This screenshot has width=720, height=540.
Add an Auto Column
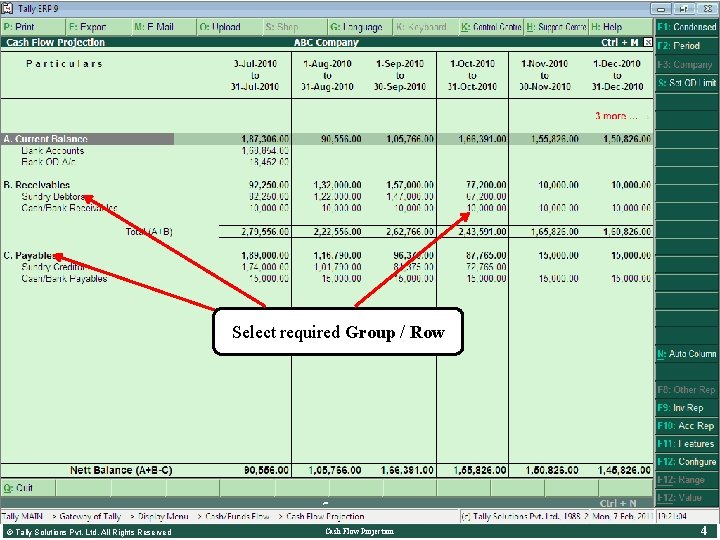[x=686, y=354]
